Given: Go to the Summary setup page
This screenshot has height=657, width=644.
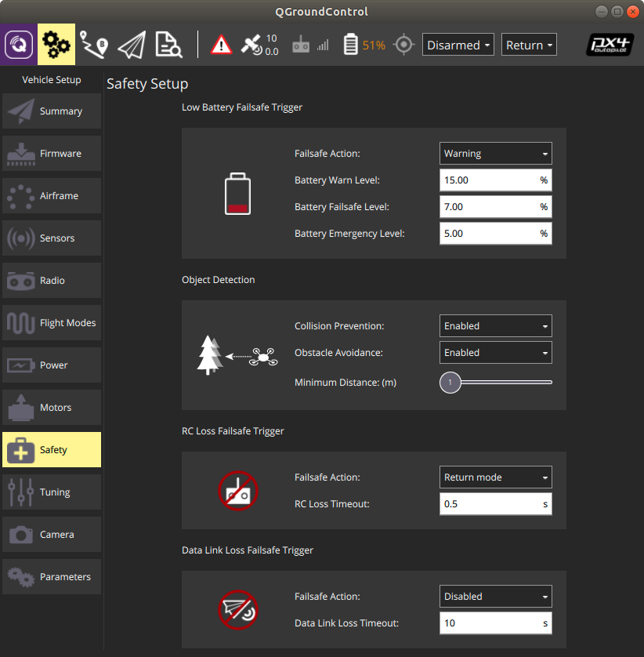Looking at the screenshot, I should [x=52, y=111].
